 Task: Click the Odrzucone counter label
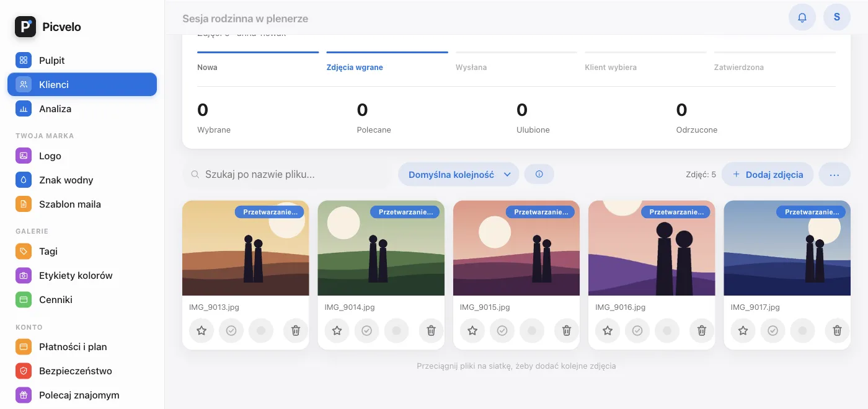(697, 130)
